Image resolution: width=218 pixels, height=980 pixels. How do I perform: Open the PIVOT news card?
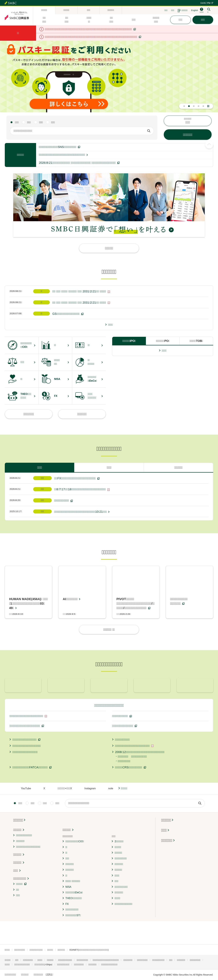coord(136,592)
